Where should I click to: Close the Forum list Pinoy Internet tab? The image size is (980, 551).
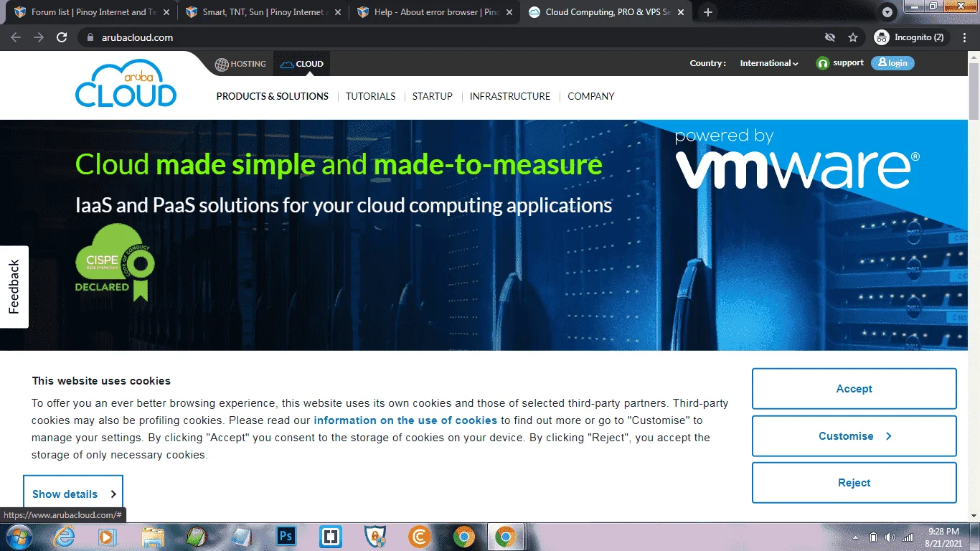[x=165, y=12]
